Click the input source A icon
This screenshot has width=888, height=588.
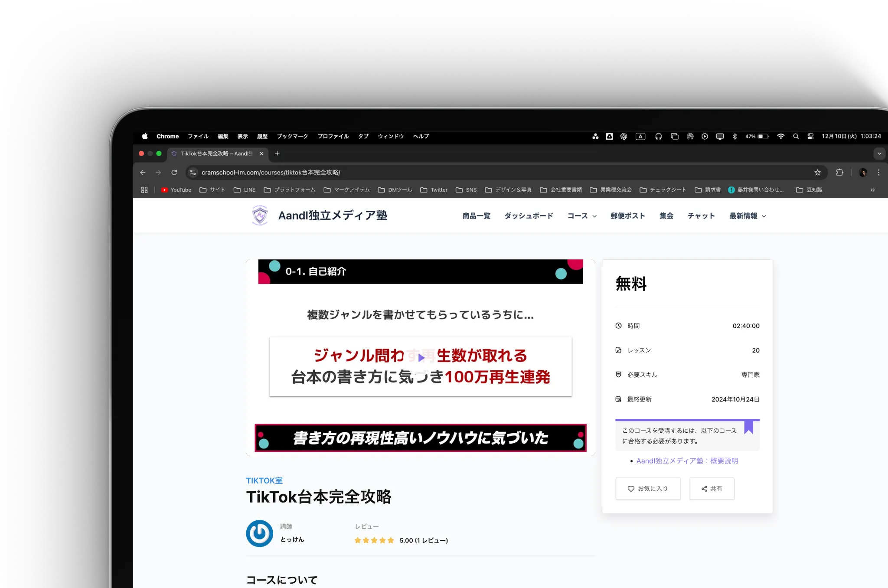tap(640, 136)
